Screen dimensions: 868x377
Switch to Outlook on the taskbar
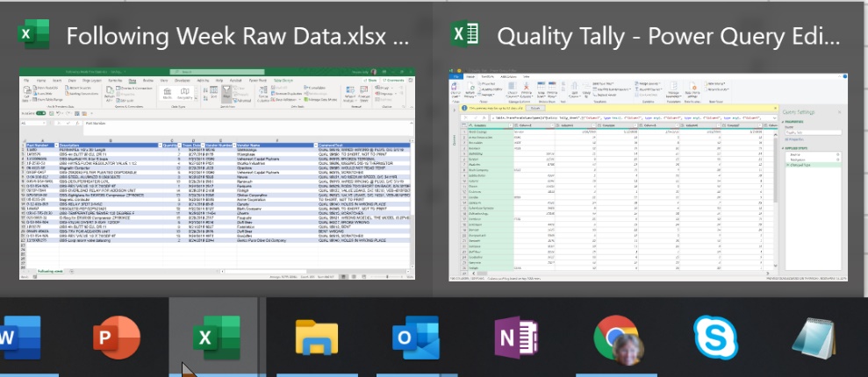(416, 338)
